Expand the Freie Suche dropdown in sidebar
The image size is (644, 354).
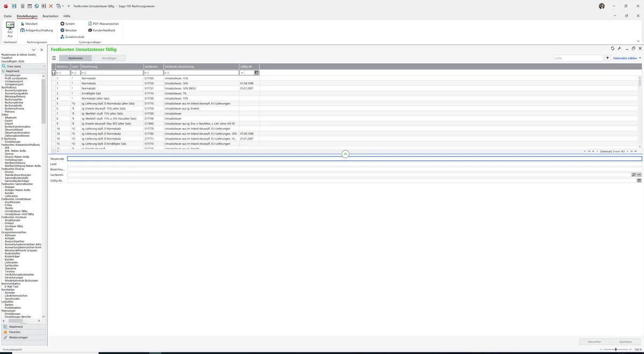point(44,66)
